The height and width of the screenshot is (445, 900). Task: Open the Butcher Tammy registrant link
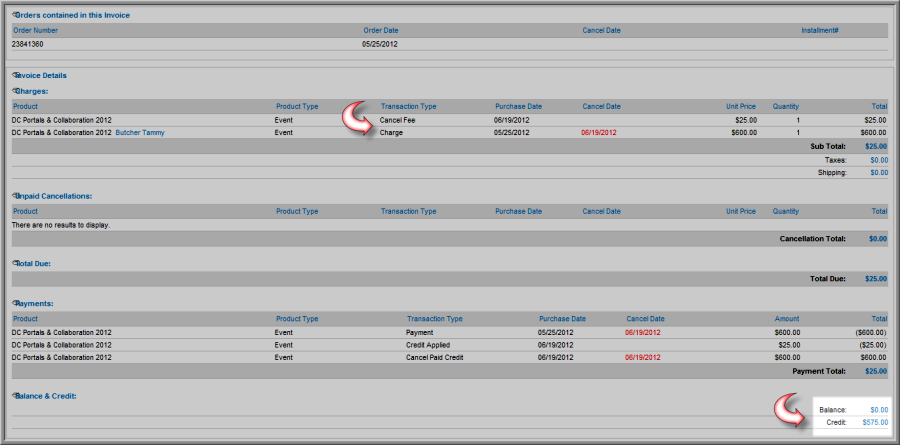point(140,133)
